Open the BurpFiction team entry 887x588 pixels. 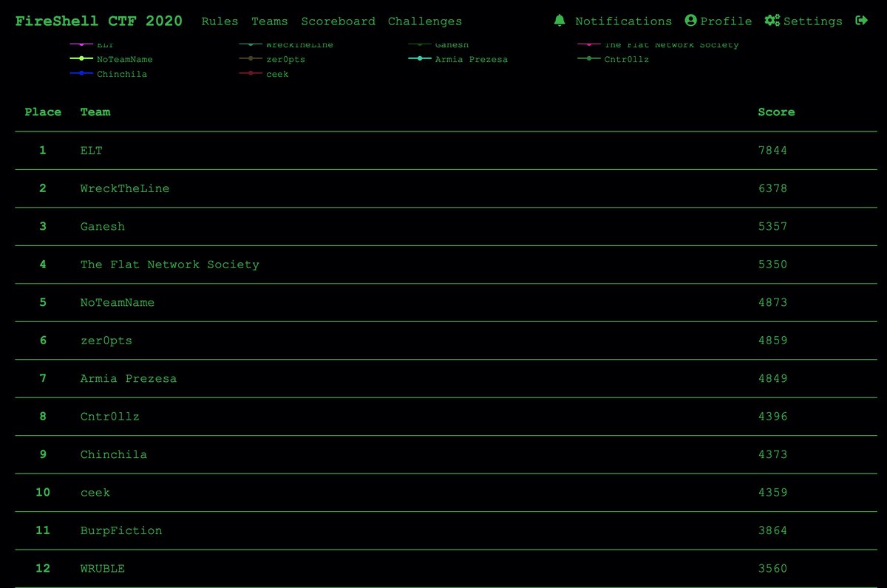pos(121,530)
